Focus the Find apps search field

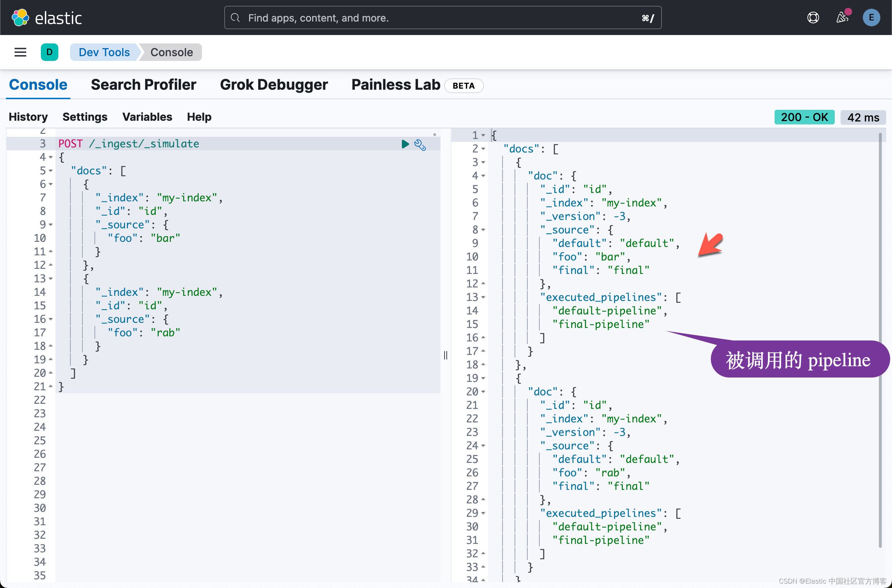click(x=442, y=18)
